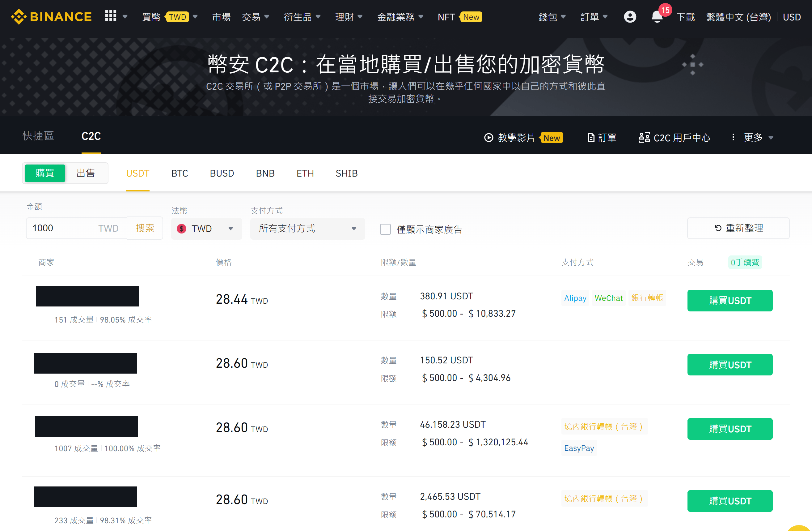Buy USDT from merchant with 1007 成交量
Image resolution: width=812 pixels, height=531 pixels.
(730, 429)
